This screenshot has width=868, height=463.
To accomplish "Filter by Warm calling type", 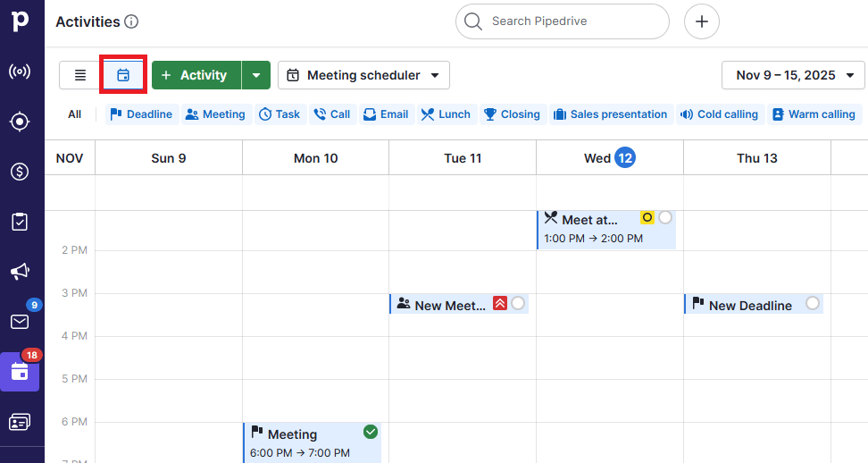I will tap(814, 114).
